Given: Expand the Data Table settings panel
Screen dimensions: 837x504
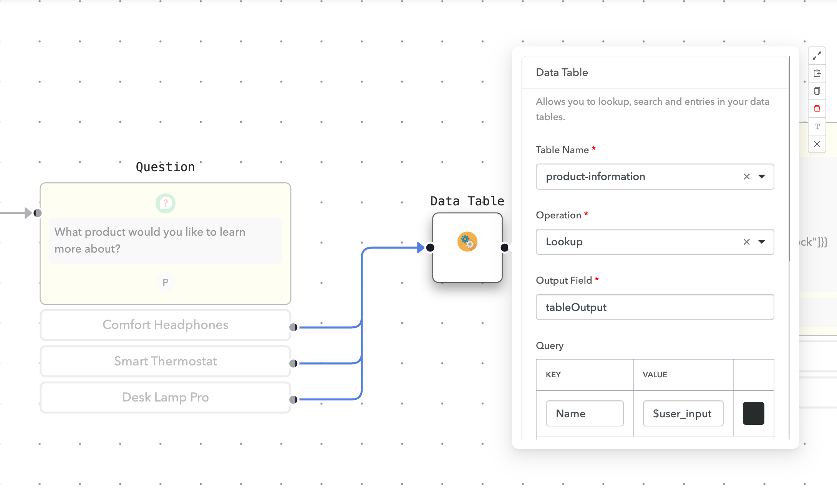Looking at the screenshot, I should point(817,56).
